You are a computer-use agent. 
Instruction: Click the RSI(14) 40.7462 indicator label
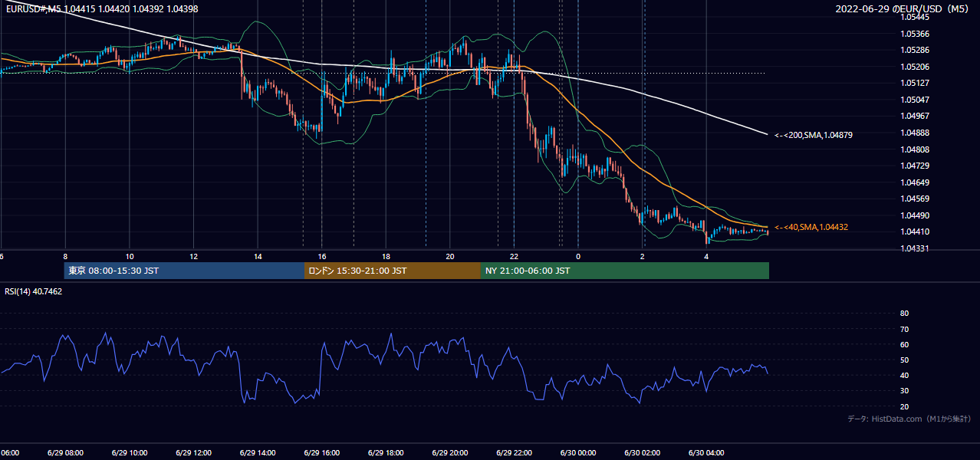click(34, 291)
